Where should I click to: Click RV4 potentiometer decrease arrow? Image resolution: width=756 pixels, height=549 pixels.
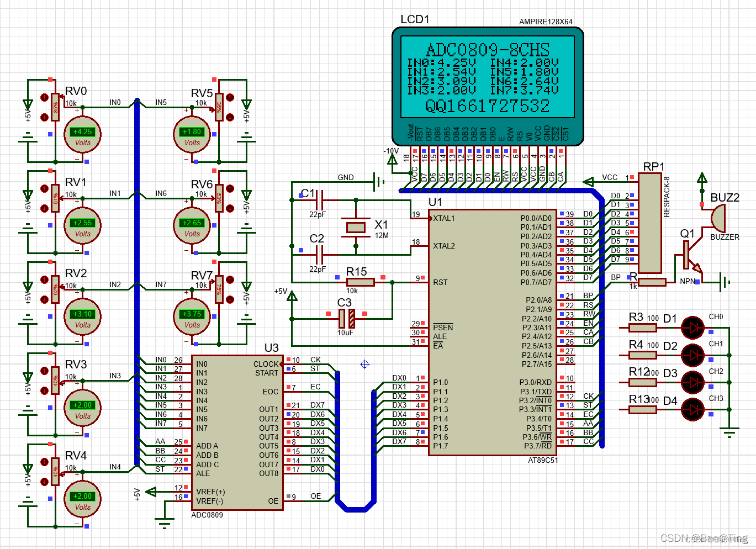(44, 482)
